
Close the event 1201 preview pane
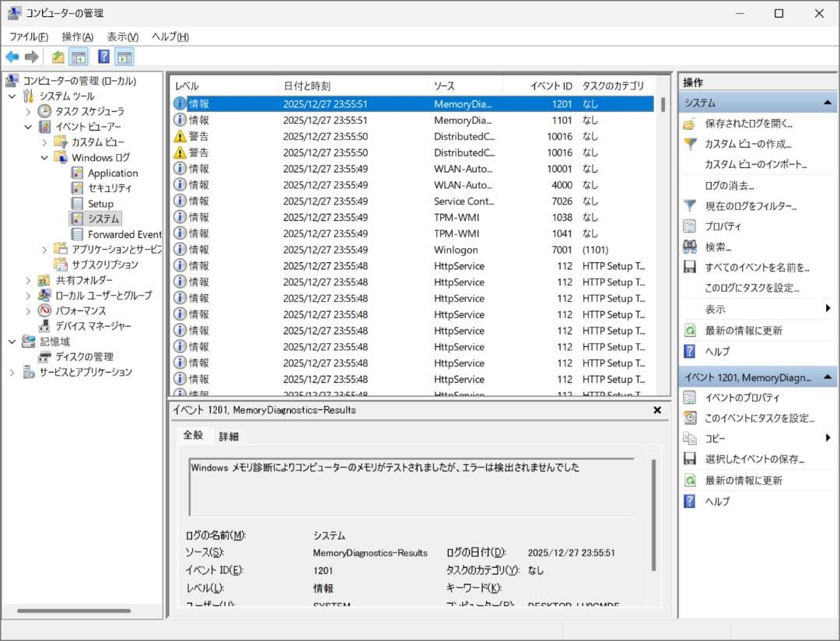657,410
